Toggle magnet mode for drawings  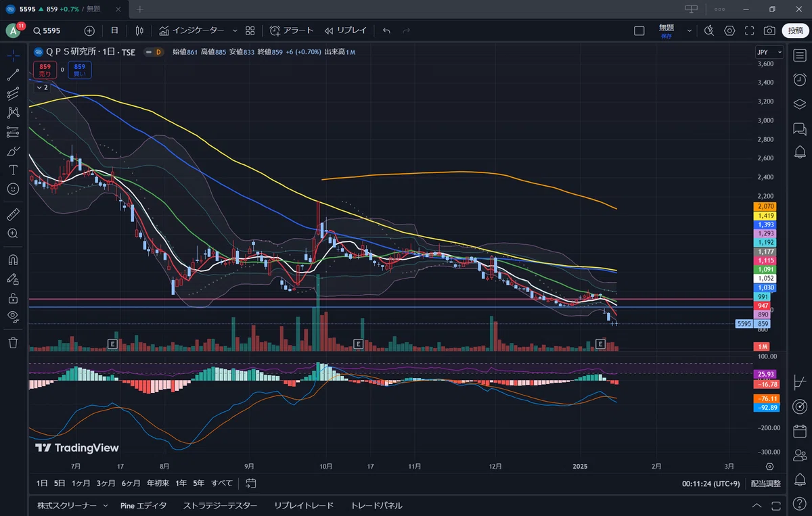(x=13, y=259)
